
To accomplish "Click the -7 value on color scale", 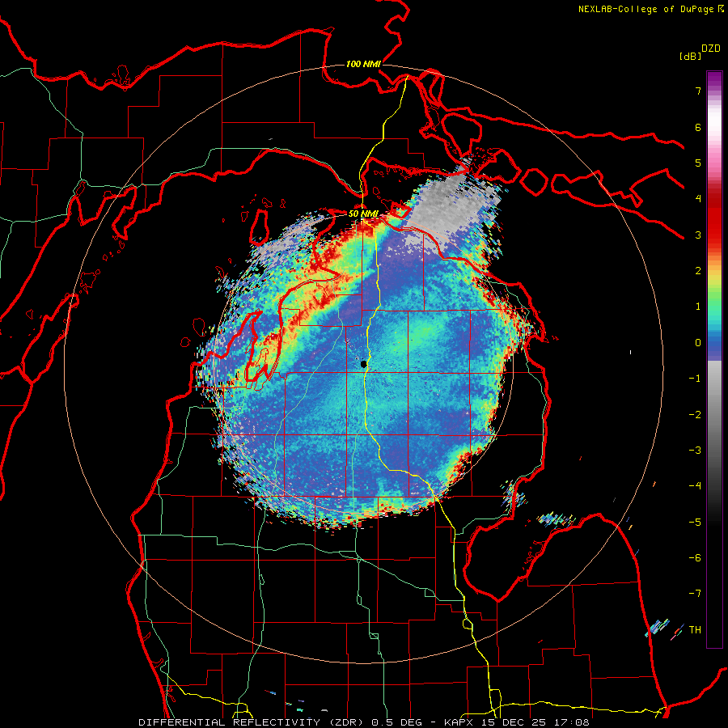I will point(695,594).
